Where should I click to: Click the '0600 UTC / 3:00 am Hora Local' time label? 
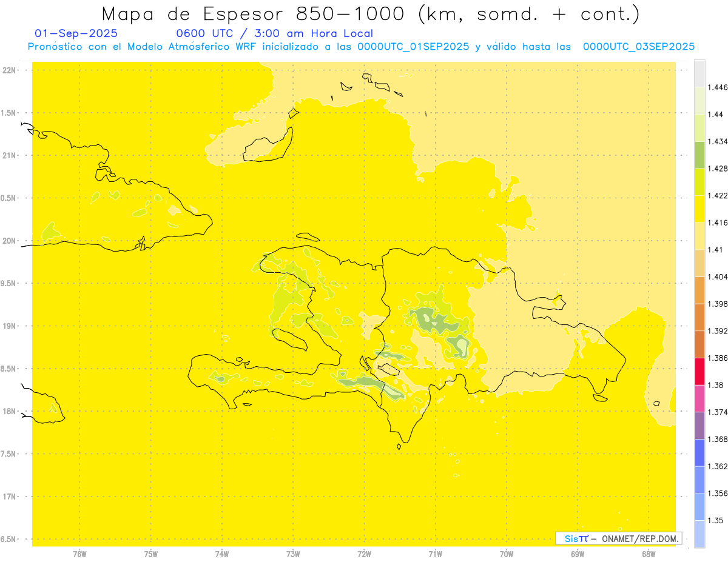coord(274,33)
